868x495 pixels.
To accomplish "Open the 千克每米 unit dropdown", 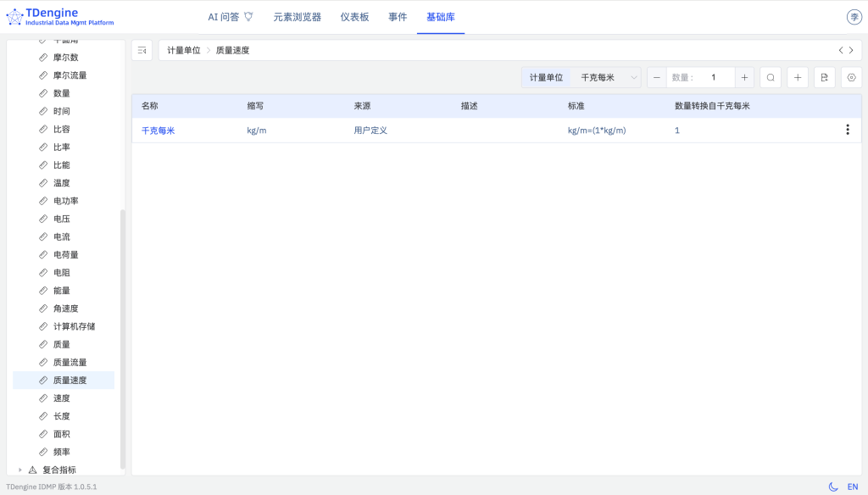I will [x=604, y=77].
